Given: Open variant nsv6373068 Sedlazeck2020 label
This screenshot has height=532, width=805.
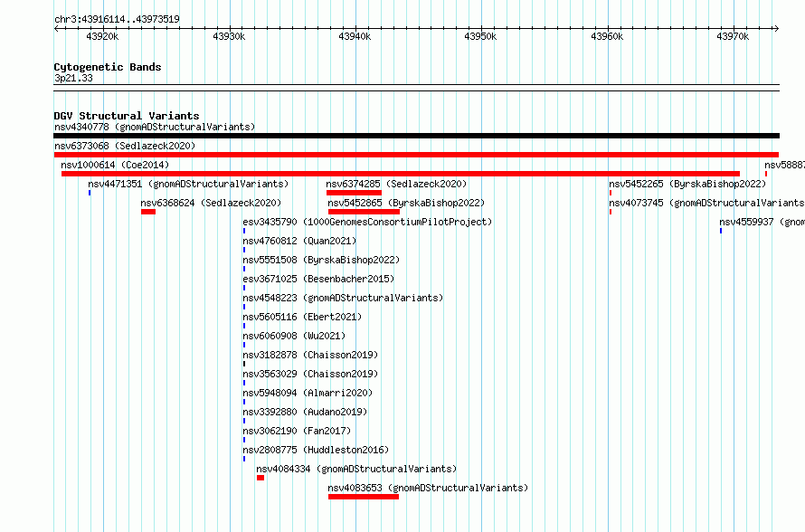Looking at the screenshot, I should coord(125,146).
